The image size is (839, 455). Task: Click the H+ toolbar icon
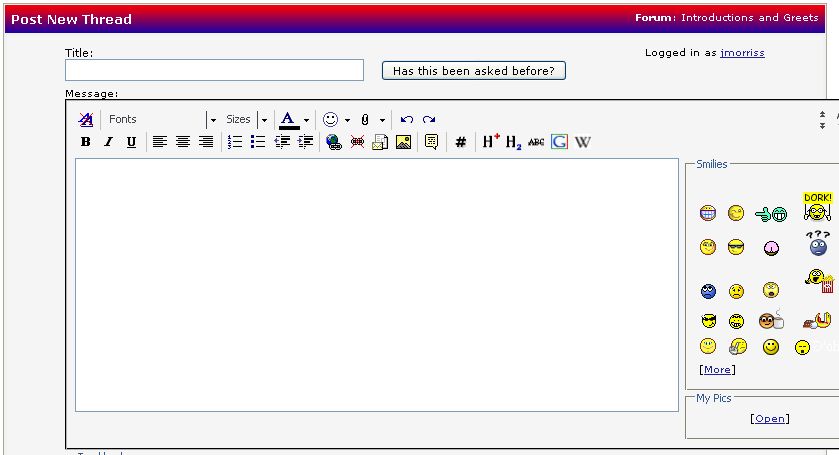[x=491, y=141]
